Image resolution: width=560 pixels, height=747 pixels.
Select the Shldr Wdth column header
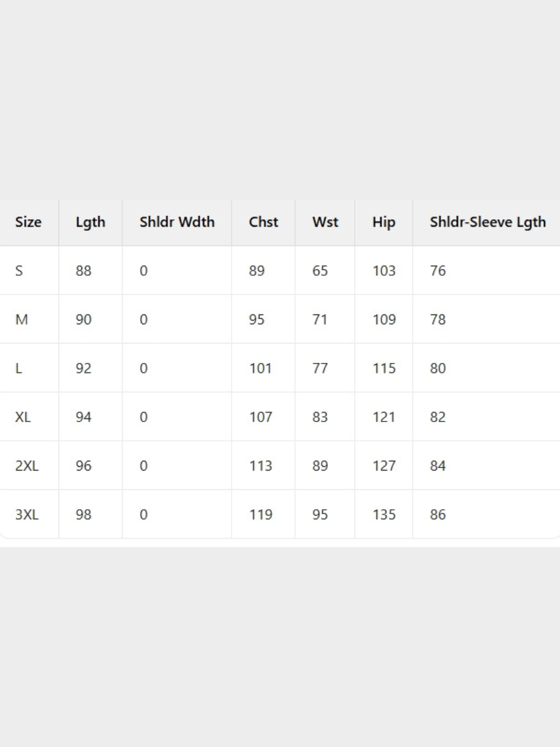click(177, 222)
